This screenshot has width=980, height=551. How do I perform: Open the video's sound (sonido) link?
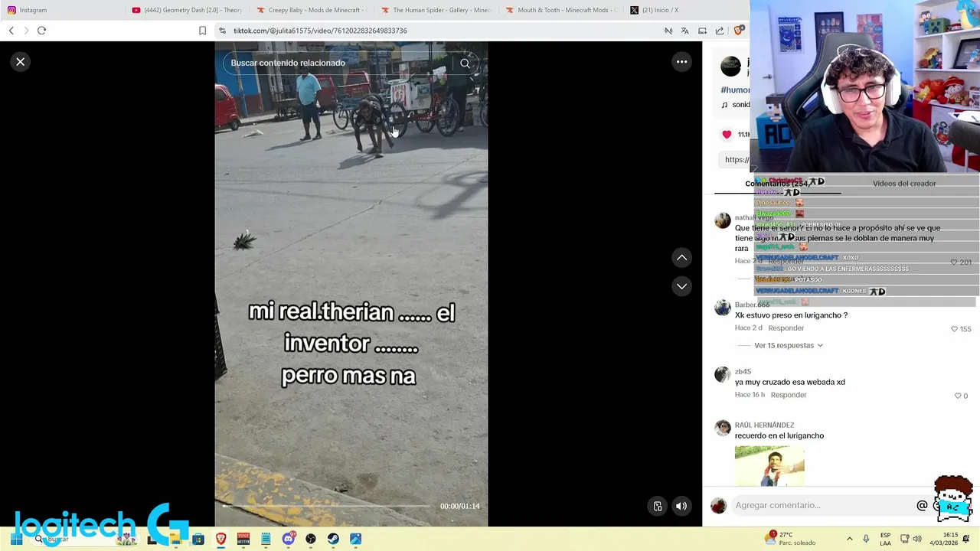735,105
